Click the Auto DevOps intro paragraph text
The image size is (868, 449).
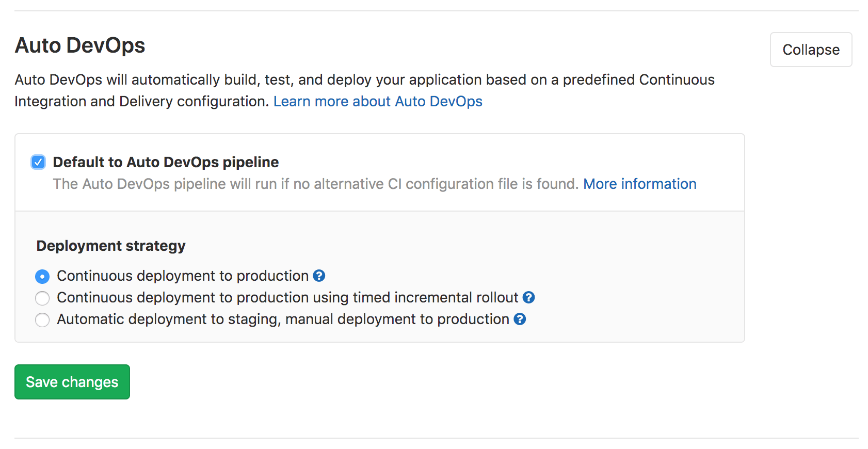361,80
